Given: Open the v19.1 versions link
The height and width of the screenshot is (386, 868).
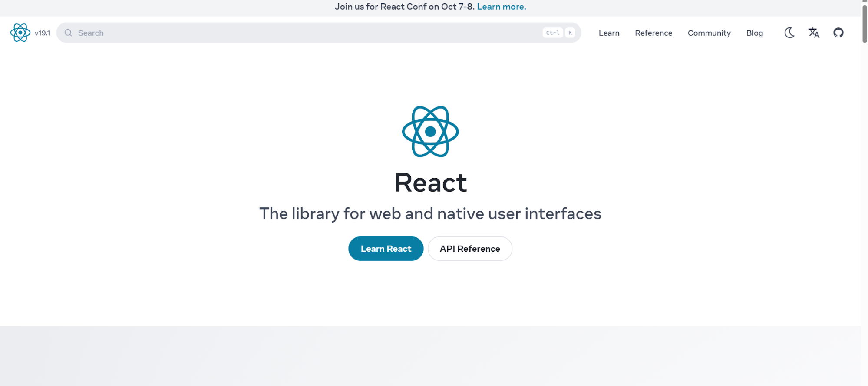Looking at the screenshot, I should [42, 33].
